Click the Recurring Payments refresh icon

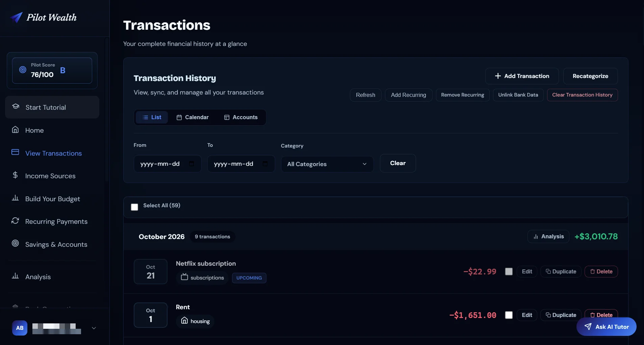click(15, 221)
